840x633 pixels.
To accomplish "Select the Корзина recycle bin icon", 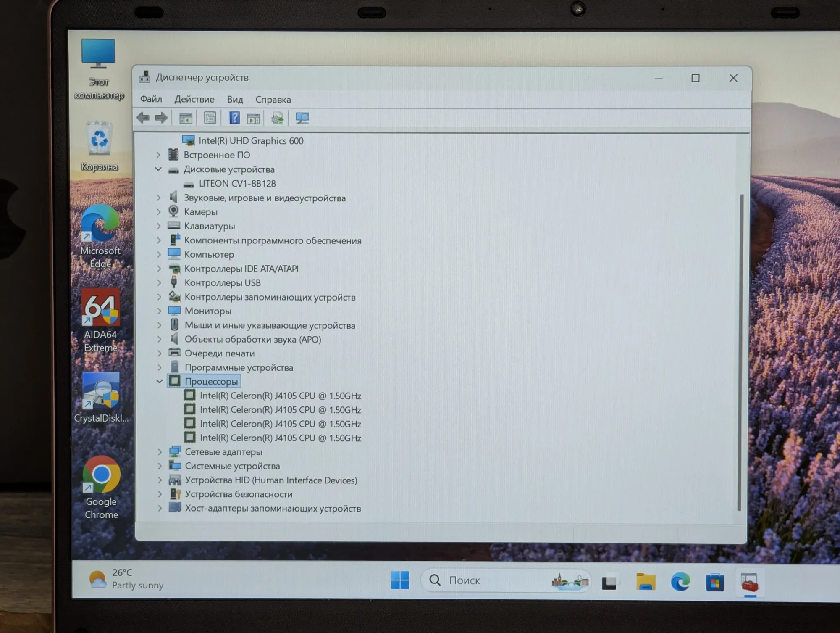I will point(99,146).
